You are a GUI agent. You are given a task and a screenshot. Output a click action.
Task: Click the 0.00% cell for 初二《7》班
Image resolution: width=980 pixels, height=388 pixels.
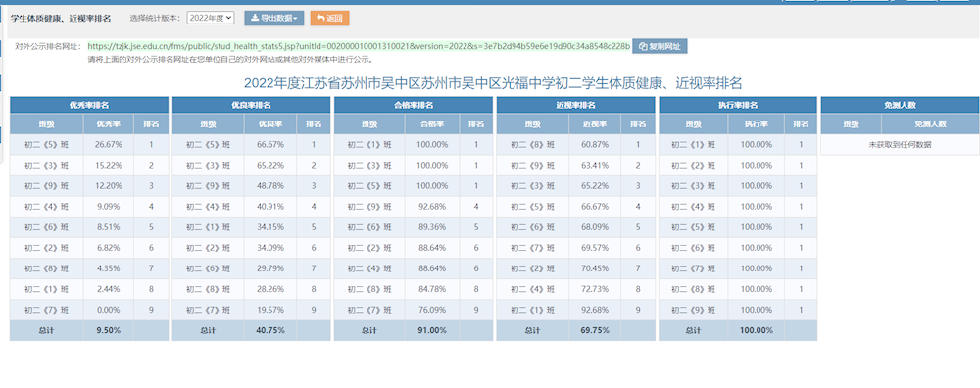point(108,310)
